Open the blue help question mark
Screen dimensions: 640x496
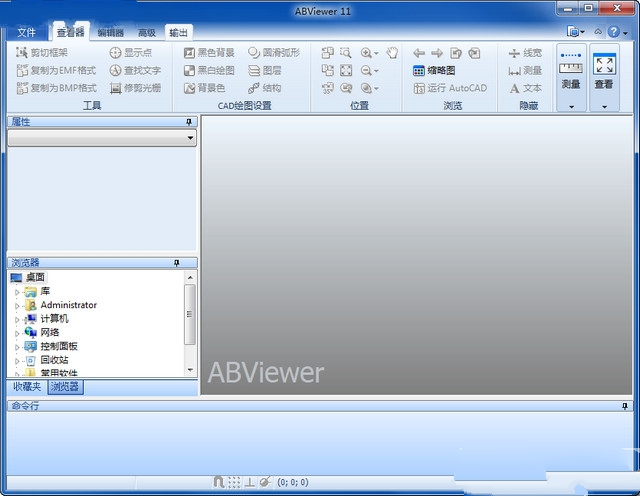coord(613,32)
